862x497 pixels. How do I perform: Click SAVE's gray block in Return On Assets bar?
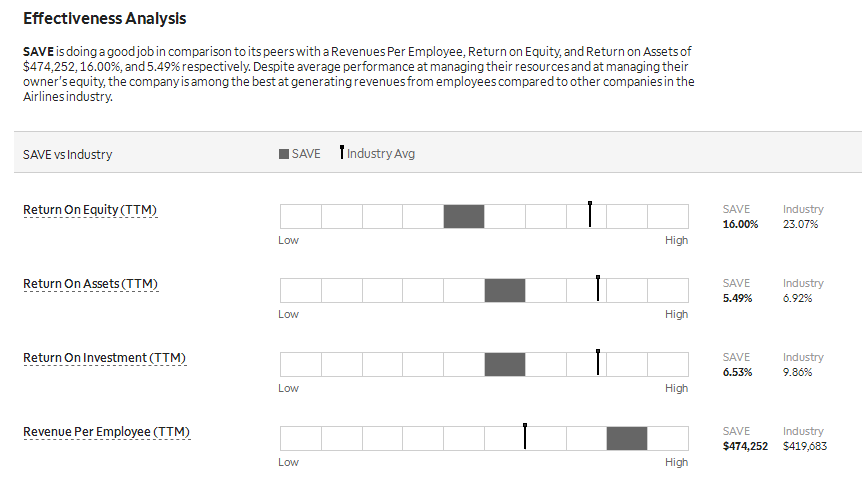click(x=505, y=290)
